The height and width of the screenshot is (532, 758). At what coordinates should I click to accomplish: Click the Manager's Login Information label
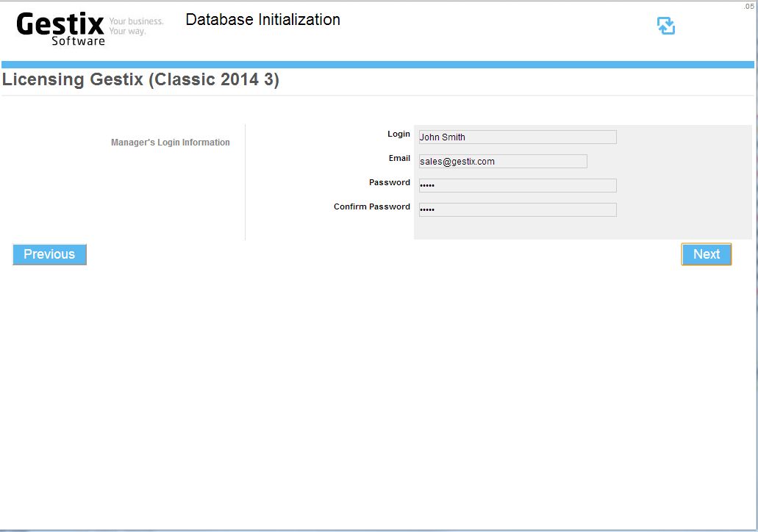[170, 142]
